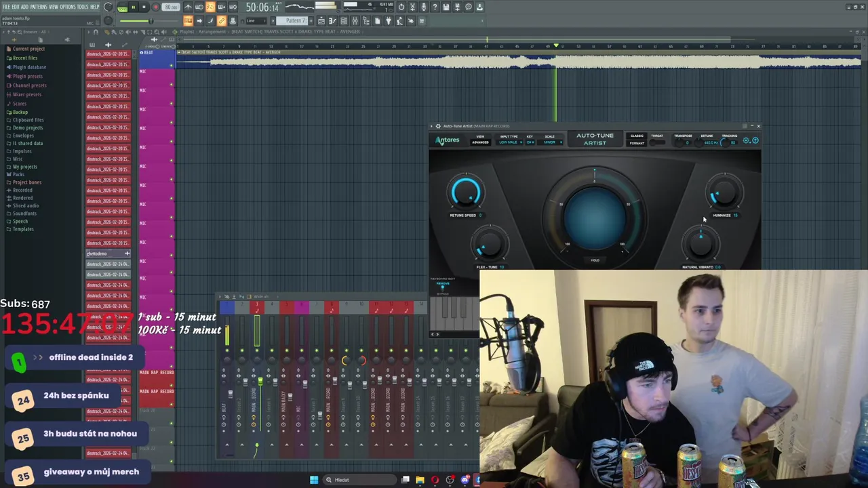Image resolution: width=868 pixels, height=488 pixels.
Task: Expand the Recorded folder in the browser
Action: point(22,190)
